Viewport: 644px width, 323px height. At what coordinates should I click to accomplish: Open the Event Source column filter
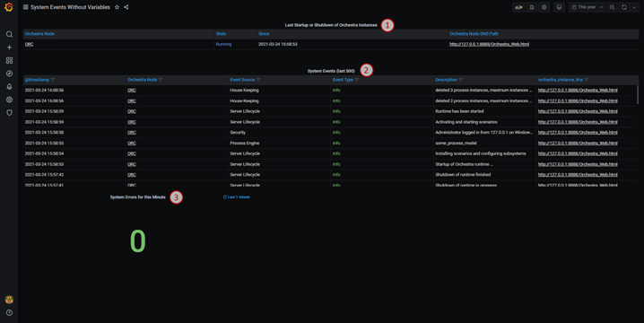tap(258, 80)
